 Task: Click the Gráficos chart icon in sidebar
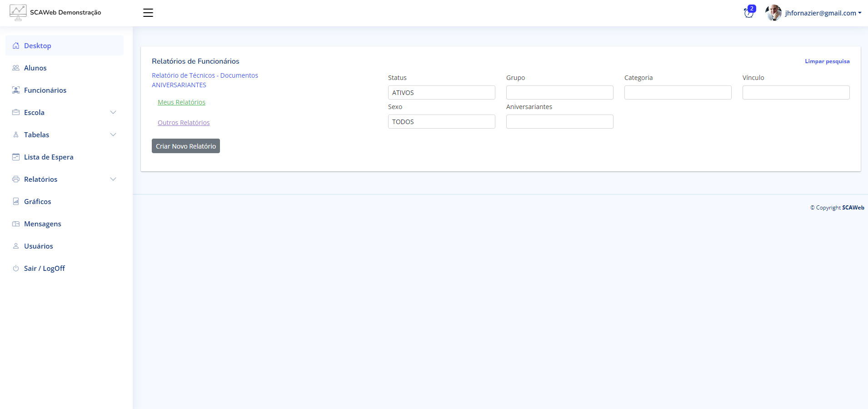[x=16, y=201]
